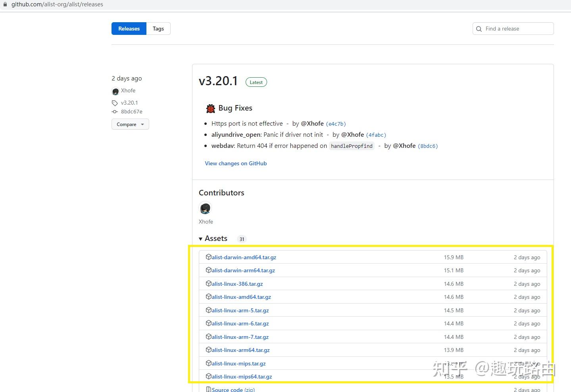Open View changes on GitHub link
The height and width of the screenshot is (392, 571).
[x=236, y=163]
